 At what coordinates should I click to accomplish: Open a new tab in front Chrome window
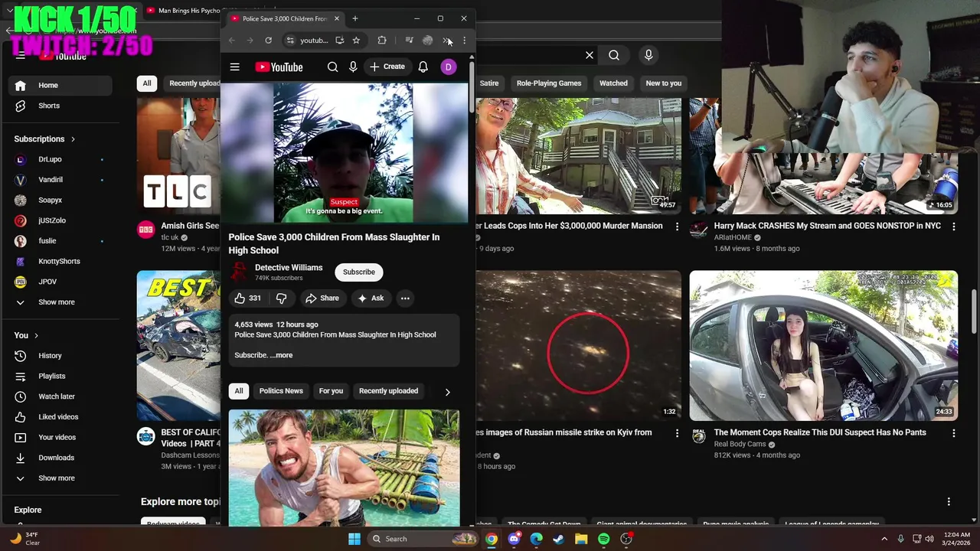354,18
